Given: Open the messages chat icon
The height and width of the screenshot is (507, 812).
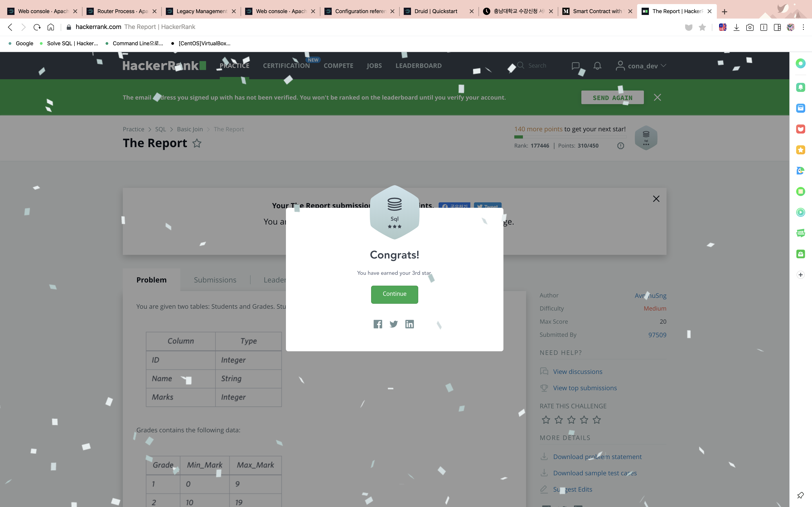Looking at the screenshot, I should [x=575, y=66].
